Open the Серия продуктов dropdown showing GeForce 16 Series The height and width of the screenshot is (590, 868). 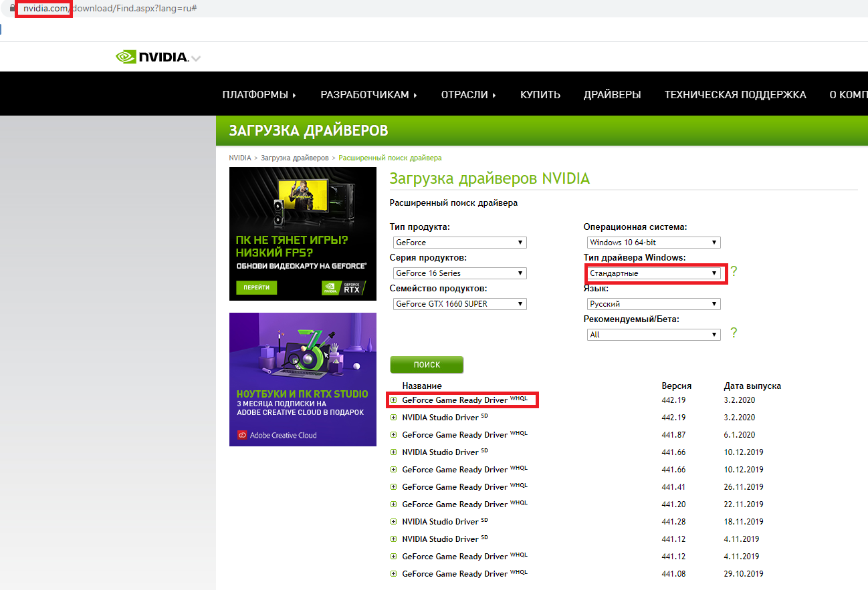pos(460,273)
